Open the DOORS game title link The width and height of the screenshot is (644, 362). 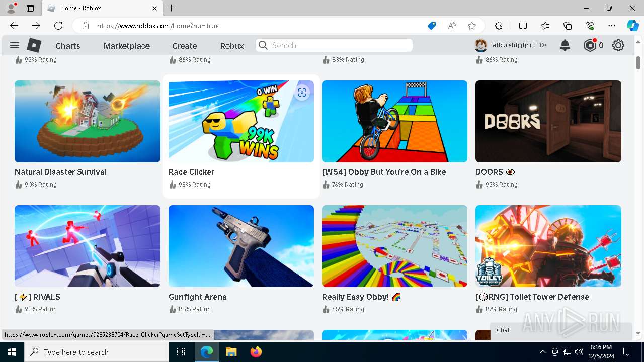click(x=495, y=172)
